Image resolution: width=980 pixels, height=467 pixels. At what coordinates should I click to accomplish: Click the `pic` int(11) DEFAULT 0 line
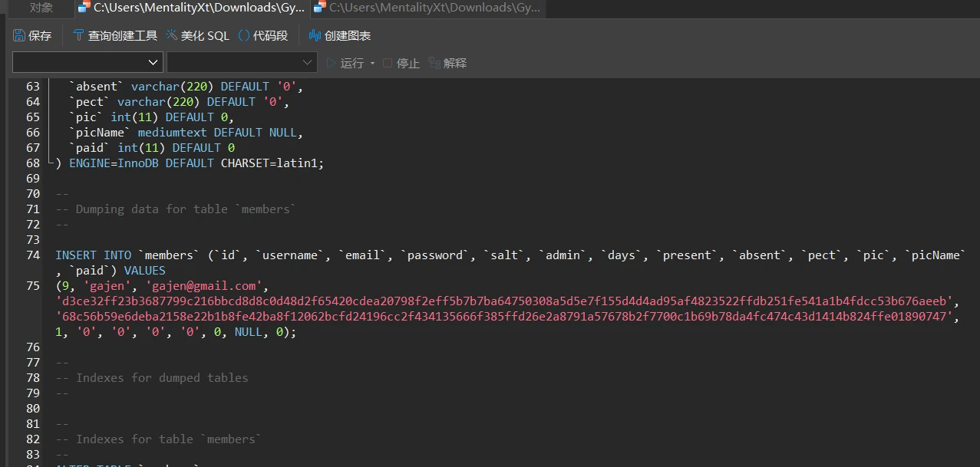tap(151, 117)
